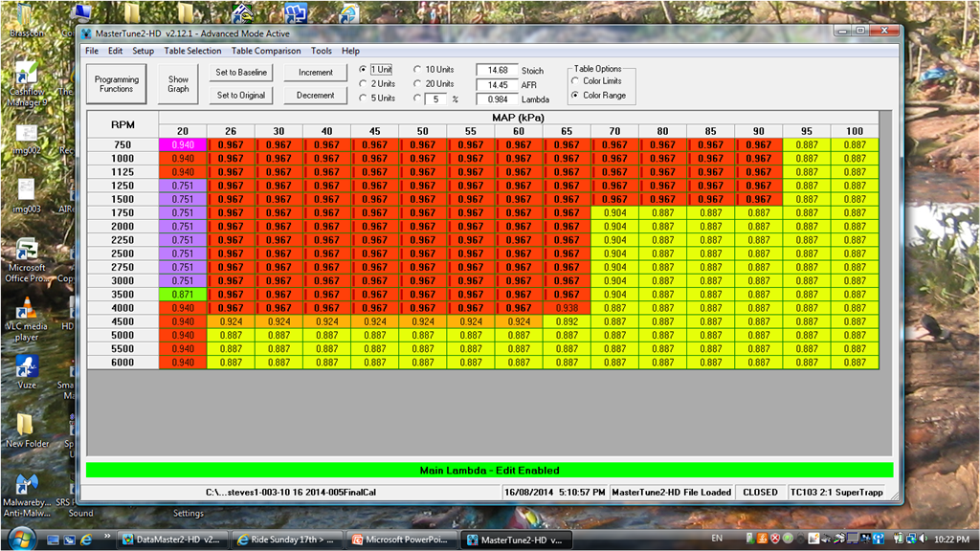
Task: Open the File menu
Action: pos(92,51)
